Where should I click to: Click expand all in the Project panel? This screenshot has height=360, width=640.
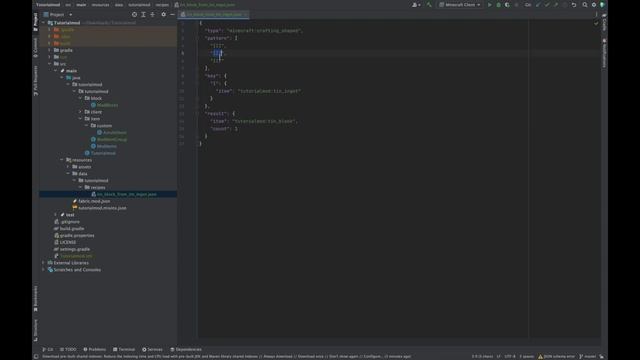click(x=143, y=14)
